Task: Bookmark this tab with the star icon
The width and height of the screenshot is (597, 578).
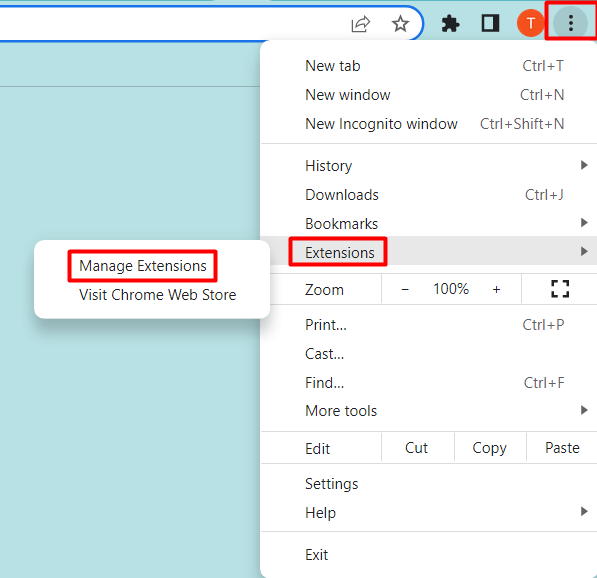Action: pos(400,24)
